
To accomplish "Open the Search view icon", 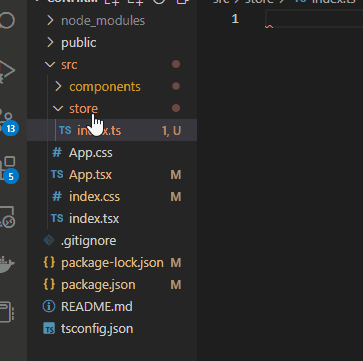I will coord(7,20).
